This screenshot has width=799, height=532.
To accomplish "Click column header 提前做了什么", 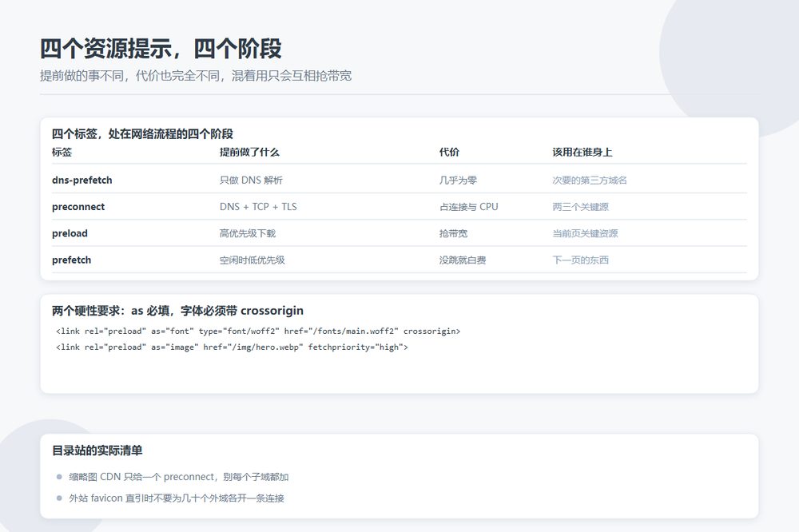I will click(x=249, y=152).
